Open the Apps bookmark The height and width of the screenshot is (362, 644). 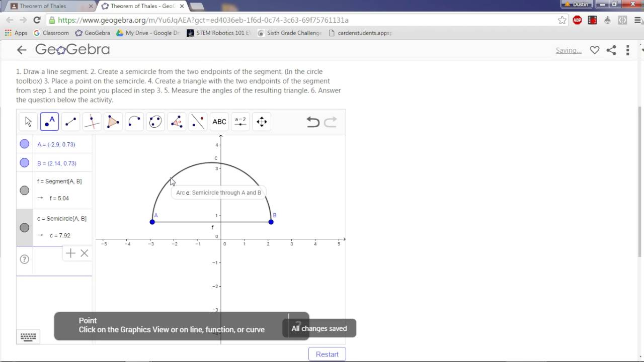[x=16, y=33]
